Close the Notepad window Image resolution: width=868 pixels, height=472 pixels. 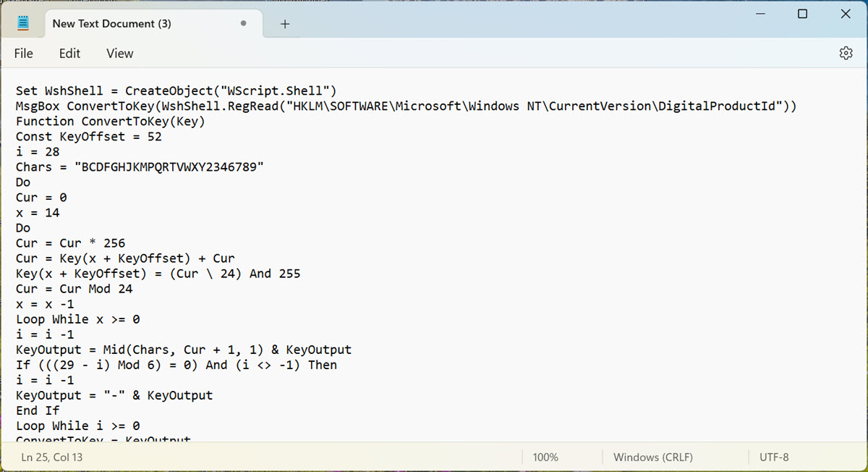pos(846,14)
